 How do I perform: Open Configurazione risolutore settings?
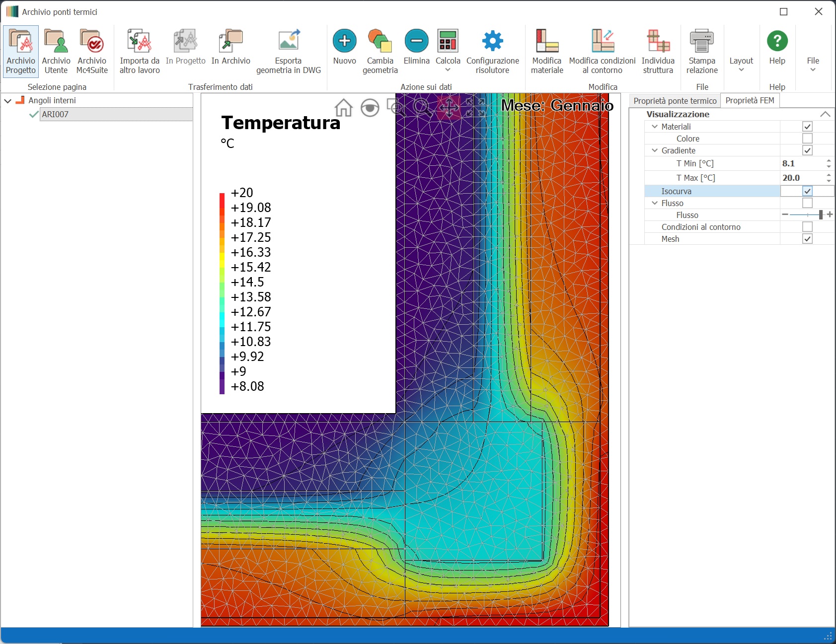492,52
